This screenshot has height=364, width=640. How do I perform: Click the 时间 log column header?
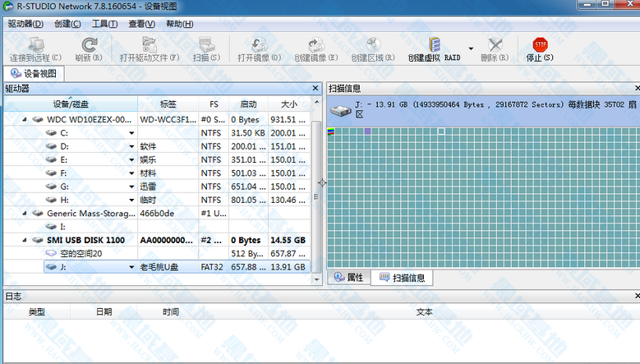tap(171, 311)
